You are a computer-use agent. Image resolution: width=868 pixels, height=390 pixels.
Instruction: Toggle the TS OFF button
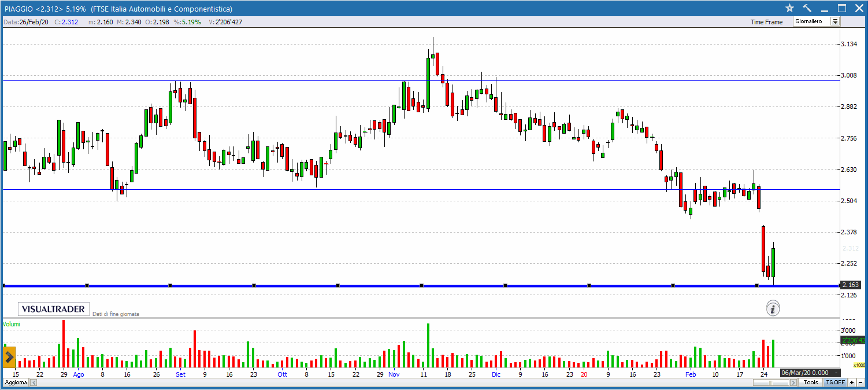click(835, 382)
